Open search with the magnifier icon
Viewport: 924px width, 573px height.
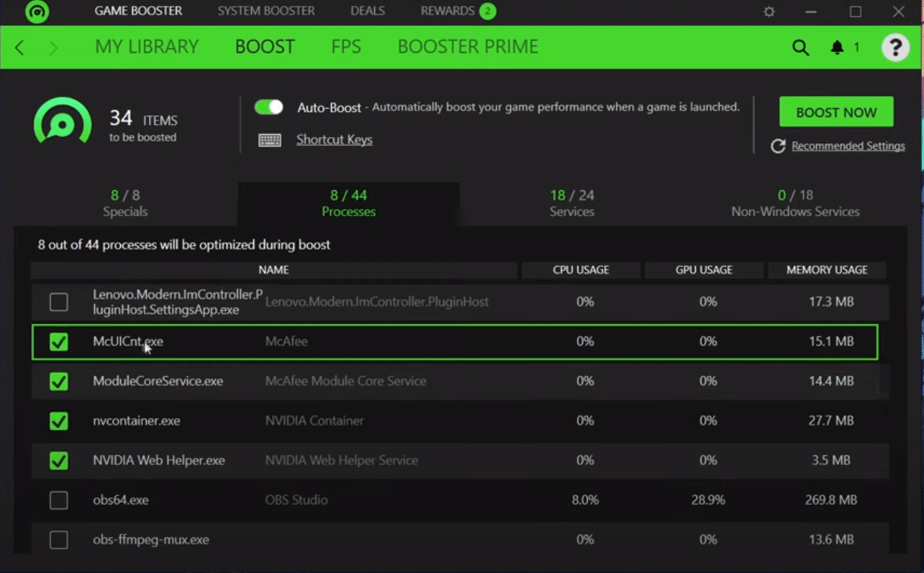(x=800, y=46)
